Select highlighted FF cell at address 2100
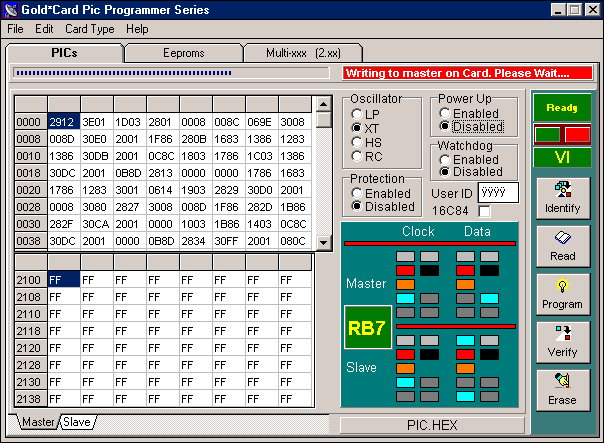 tap(64, 280)
